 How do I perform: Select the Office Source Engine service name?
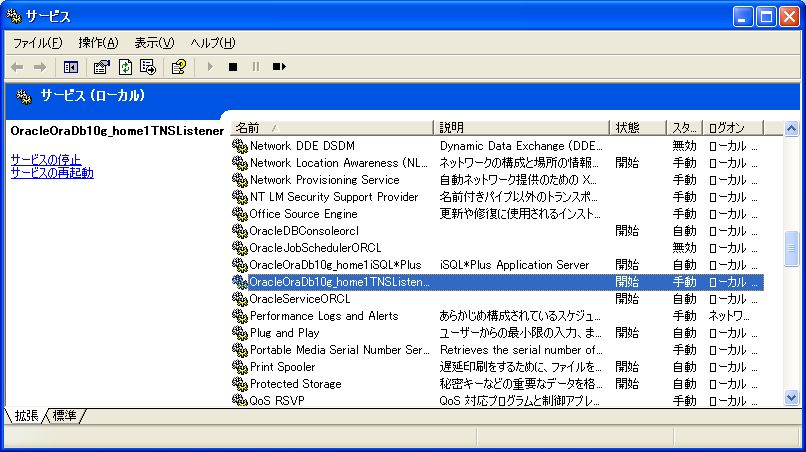pyautogui.click(x=303, y=214)
